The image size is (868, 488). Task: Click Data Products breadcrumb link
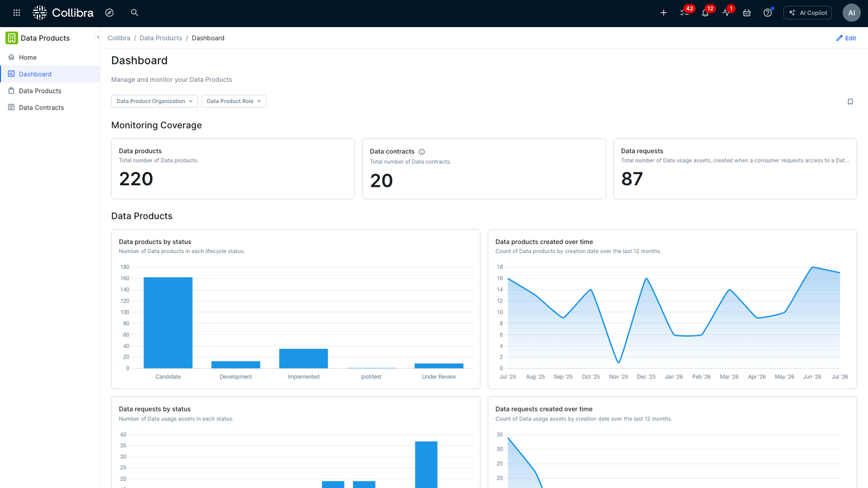(x=161, y=38)
